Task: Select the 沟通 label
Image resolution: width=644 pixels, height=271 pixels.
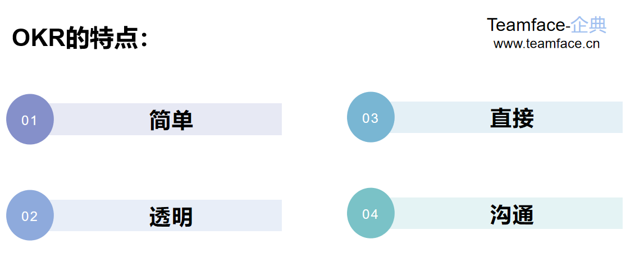Action: (x=511, y=214)
